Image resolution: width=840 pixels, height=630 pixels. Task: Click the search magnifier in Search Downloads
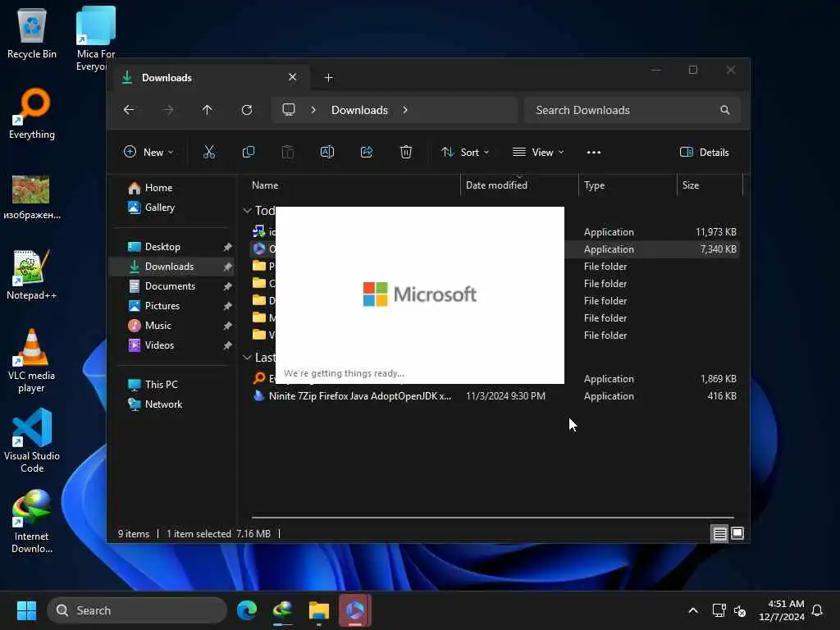point(725,110)
